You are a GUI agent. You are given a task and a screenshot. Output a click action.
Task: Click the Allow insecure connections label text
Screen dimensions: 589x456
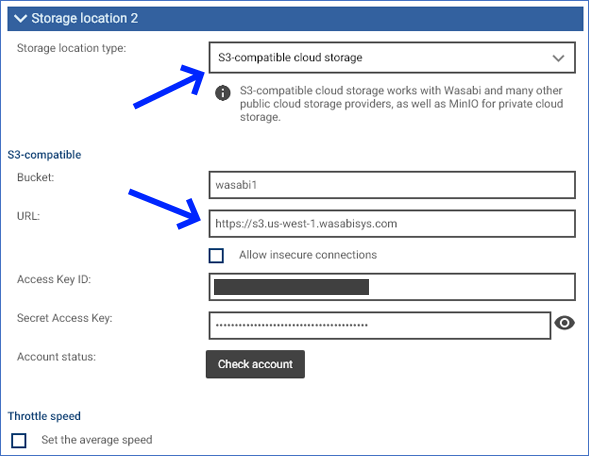308,255
